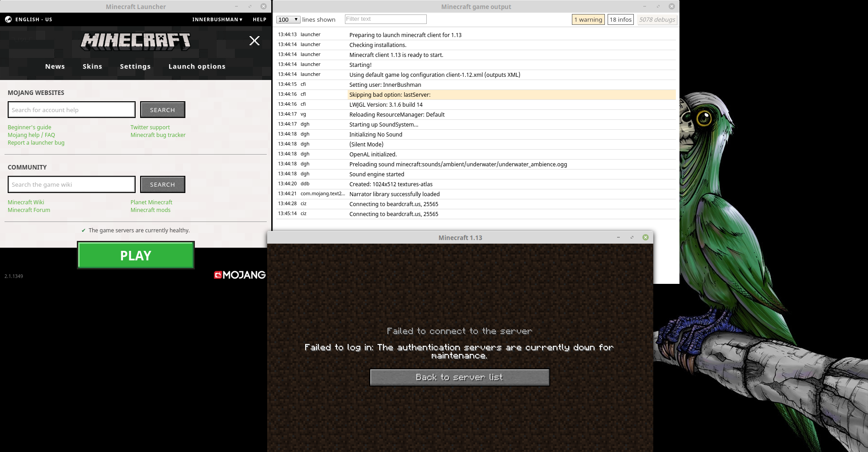Maximize the Minecraft game output window
Image resolution: width=868 pixels, height=452 pixels.
tap(658, 6)
